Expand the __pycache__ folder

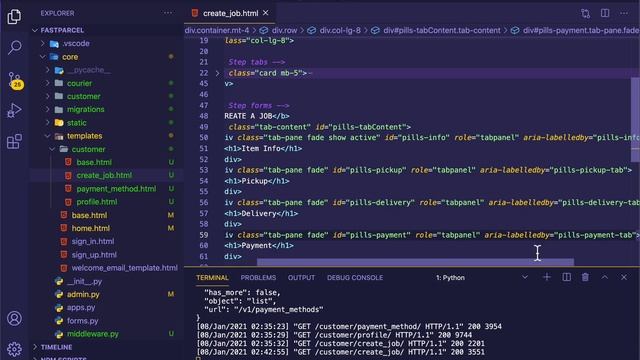coord(89,70)
